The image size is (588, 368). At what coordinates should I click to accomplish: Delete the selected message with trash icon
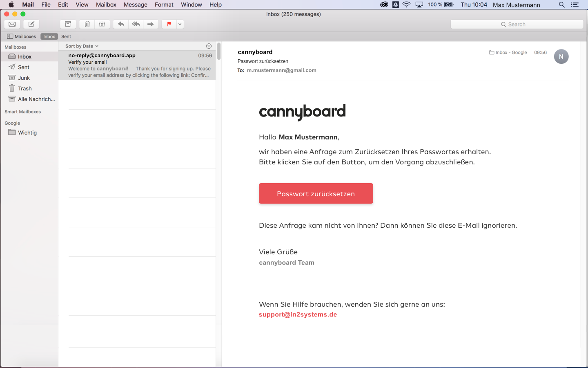click(87, 24)
